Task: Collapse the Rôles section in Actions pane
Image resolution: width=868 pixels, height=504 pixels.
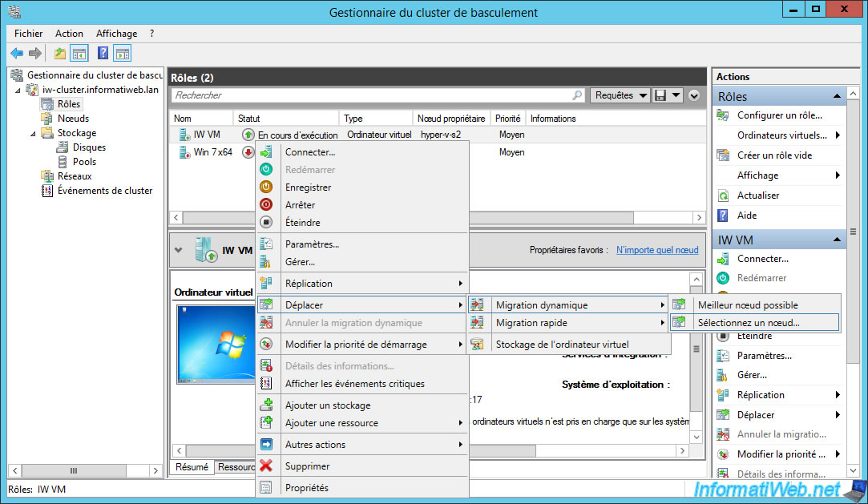Action: pyautogui.click(x=838, y=96)
